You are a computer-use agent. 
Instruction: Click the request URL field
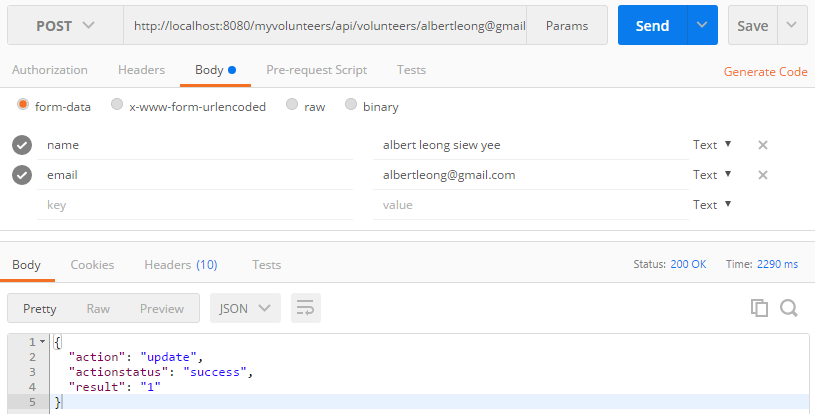pos(325,25)
